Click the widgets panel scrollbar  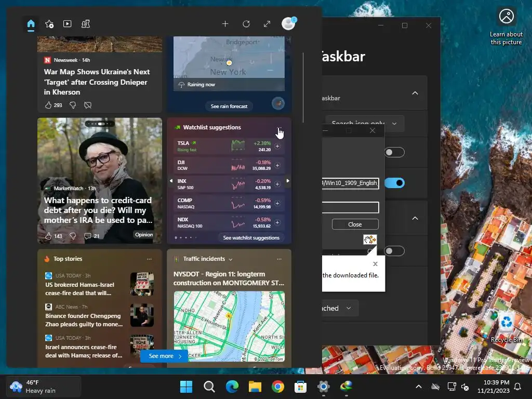click(x=303, y=87)
